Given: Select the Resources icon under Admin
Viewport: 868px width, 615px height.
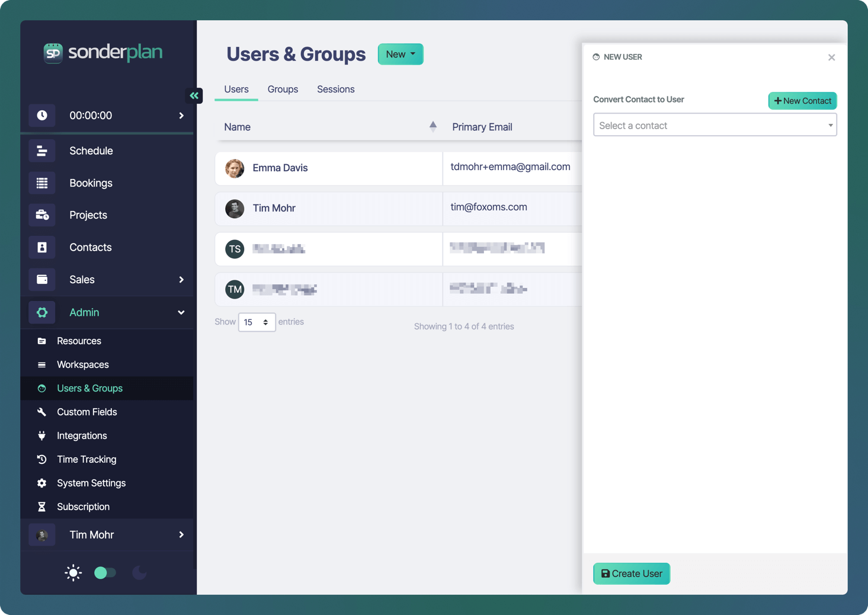Looking at the screenshot, I should coord(41,341).
